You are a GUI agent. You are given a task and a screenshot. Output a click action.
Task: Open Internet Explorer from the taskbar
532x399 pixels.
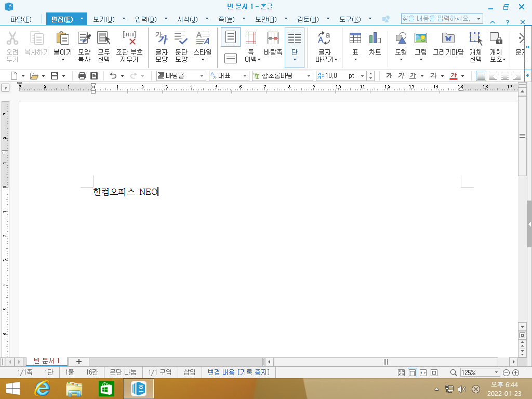click(42, 389)
